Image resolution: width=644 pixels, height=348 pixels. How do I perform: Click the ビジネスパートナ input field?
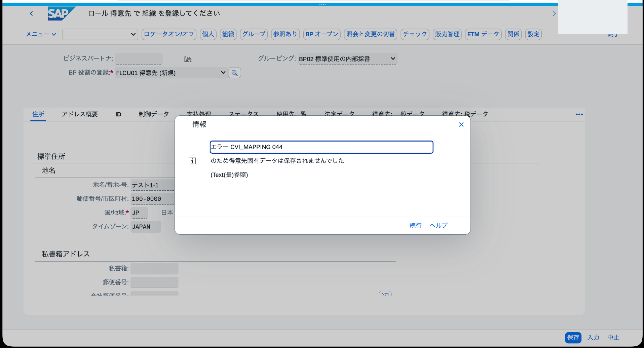[x=139, y=59]
